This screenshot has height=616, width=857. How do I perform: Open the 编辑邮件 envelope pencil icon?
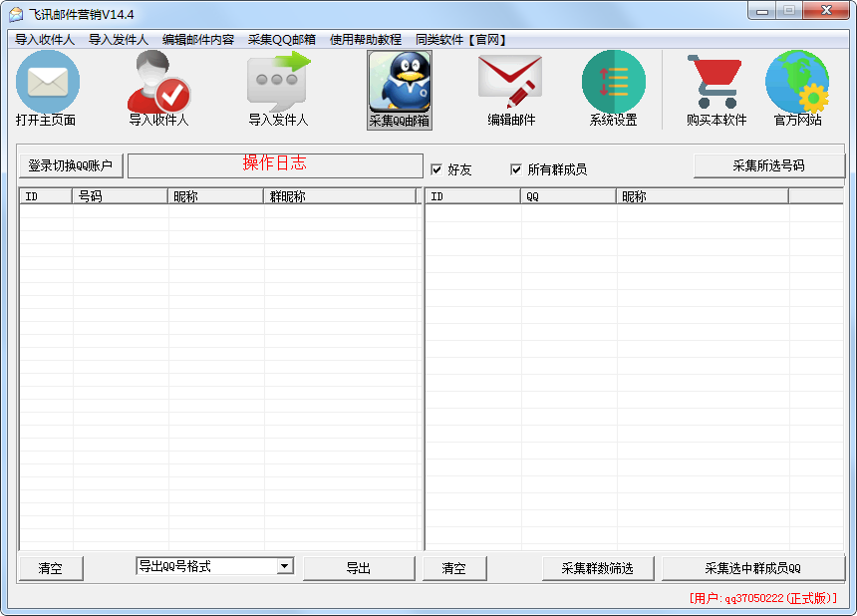pos(510,84)
